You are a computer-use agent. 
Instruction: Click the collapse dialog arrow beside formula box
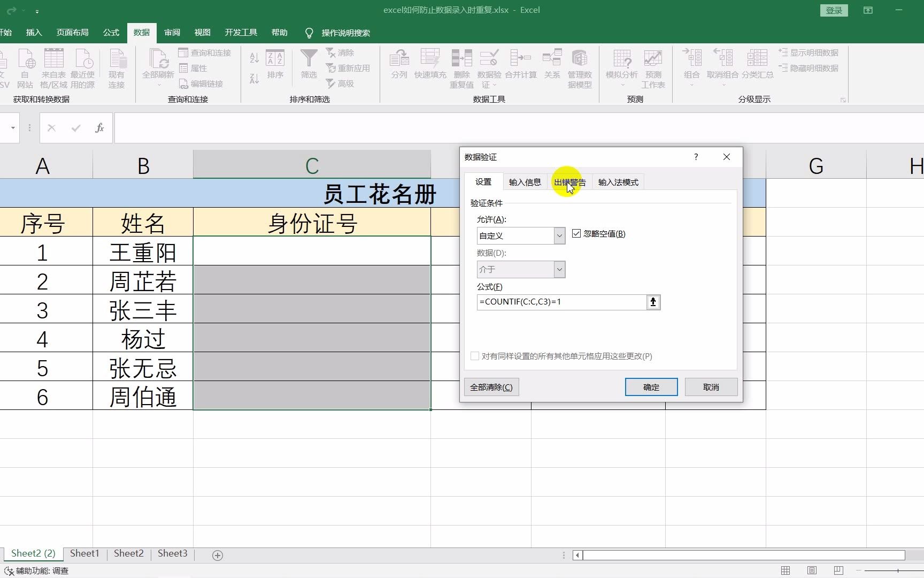(x=653, y=302)
